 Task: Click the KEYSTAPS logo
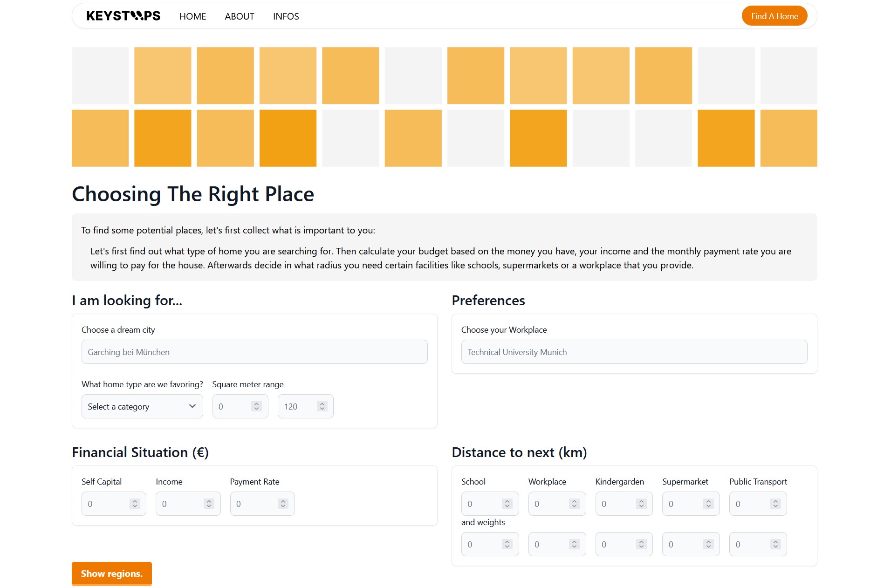coord(123,16)
